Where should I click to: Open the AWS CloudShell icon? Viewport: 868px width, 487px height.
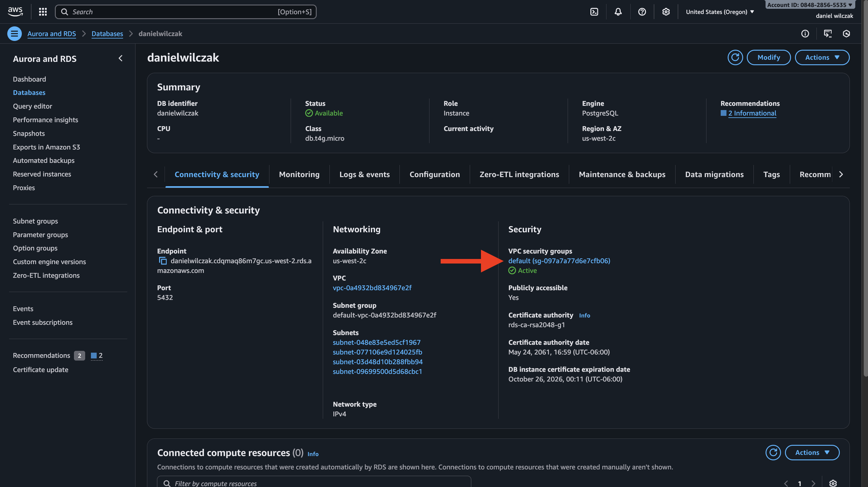(x=594, y=12)
